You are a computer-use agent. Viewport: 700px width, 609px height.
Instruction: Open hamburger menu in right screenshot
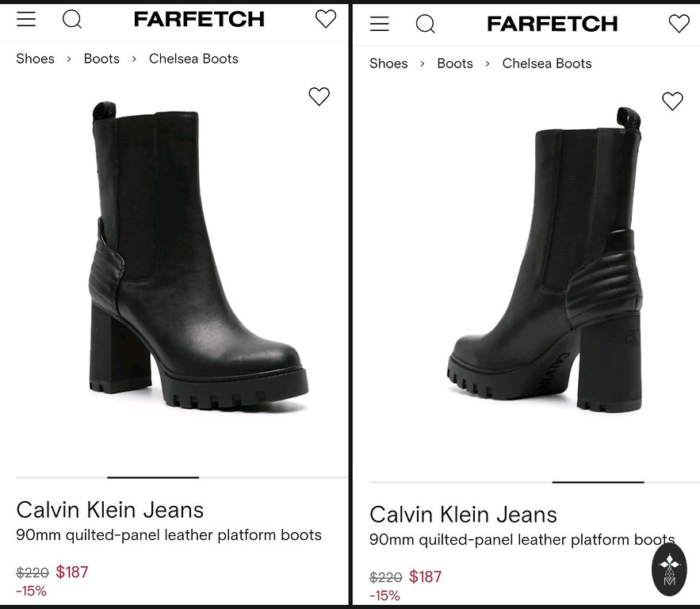(380, 24)
